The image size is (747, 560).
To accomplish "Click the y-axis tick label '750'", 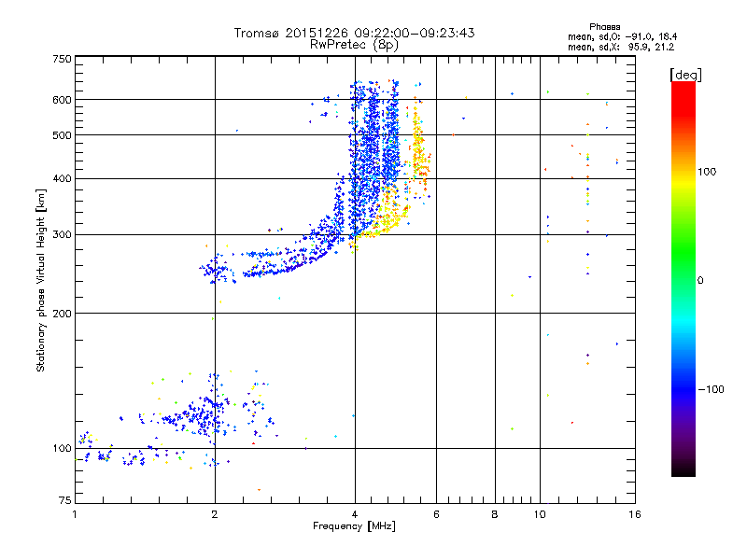I will [62, 59].
